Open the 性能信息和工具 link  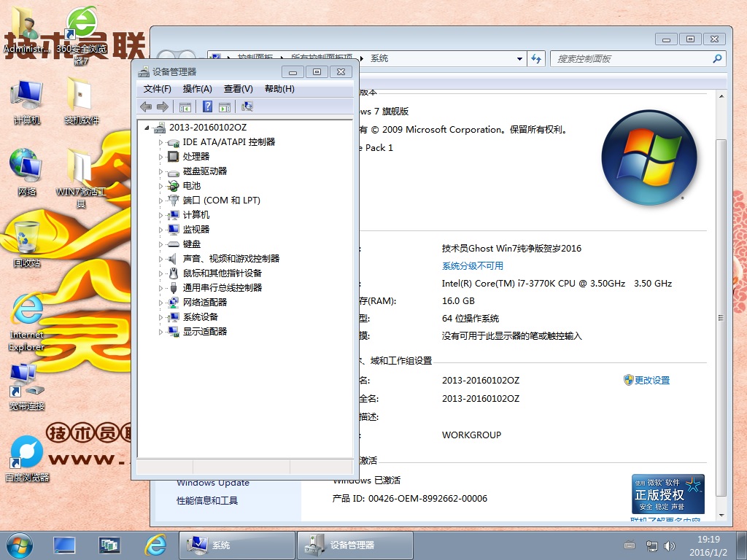207,500
